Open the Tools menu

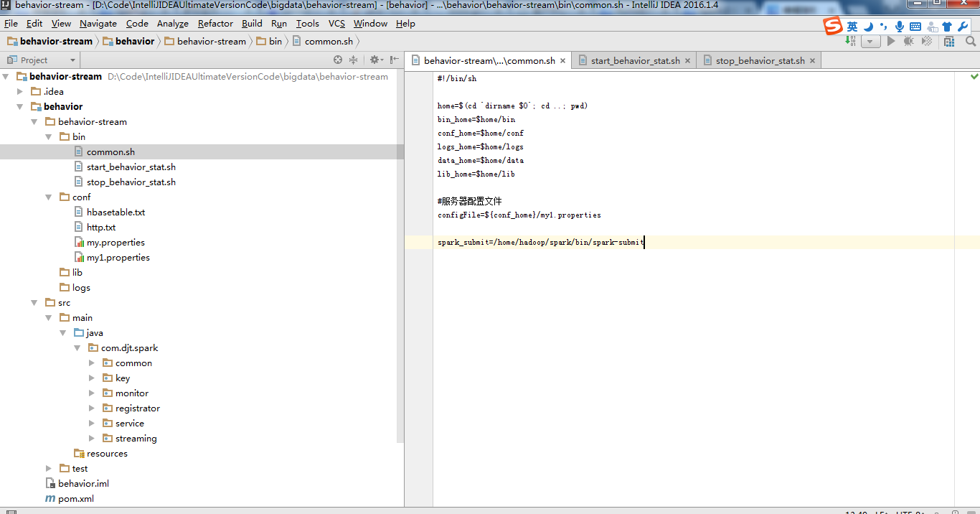(x=307, y=24)
